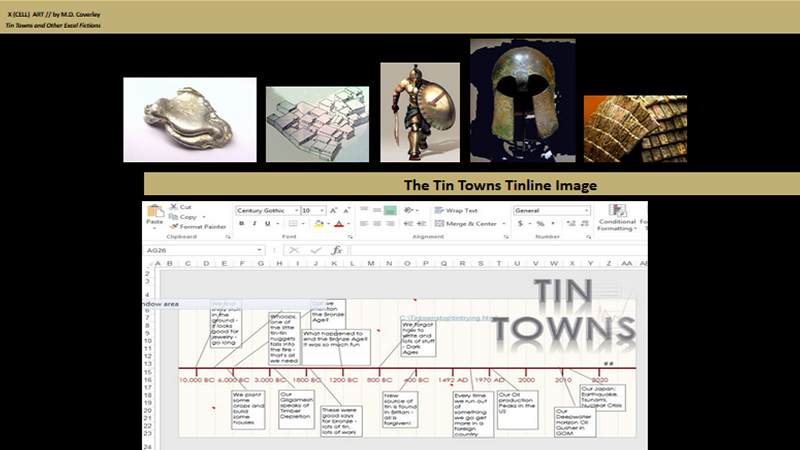Decrease font size with smaller A
This screenshot has height=450, width=800.
(x=346, y=210)
